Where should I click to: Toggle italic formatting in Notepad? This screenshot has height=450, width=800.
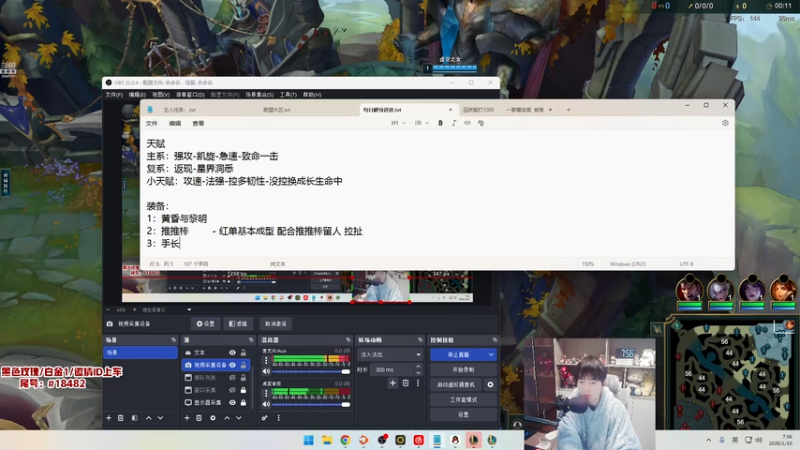click(454, 123)
